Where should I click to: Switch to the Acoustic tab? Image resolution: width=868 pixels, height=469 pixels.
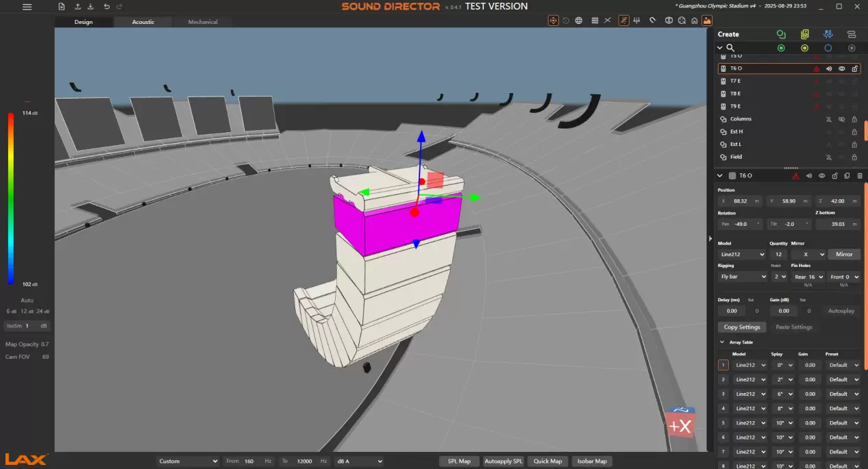point(143,22)
